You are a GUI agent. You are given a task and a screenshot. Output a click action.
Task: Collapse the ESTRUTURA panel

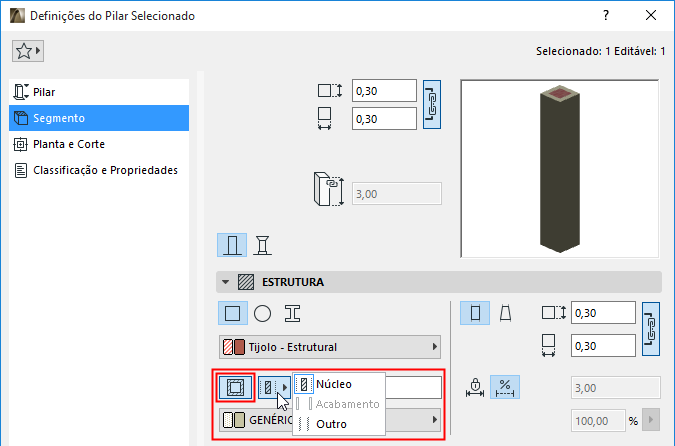pos(225,282)
